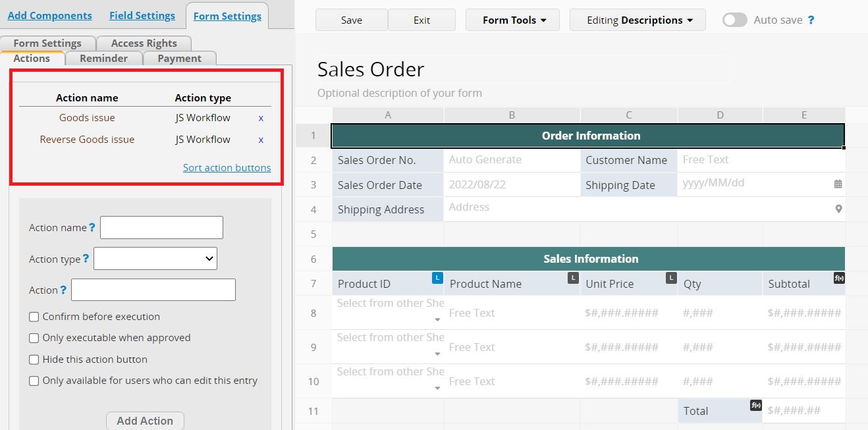Screen dimensions: 868x430
Task: Select column E header
Action: [803, 115]
